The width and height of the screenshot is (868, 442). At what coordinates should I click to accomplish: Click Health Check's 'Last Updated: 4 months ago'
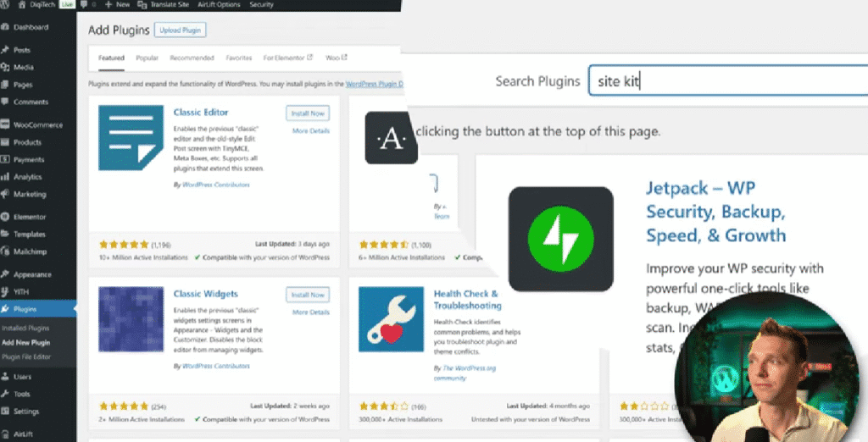548,406
